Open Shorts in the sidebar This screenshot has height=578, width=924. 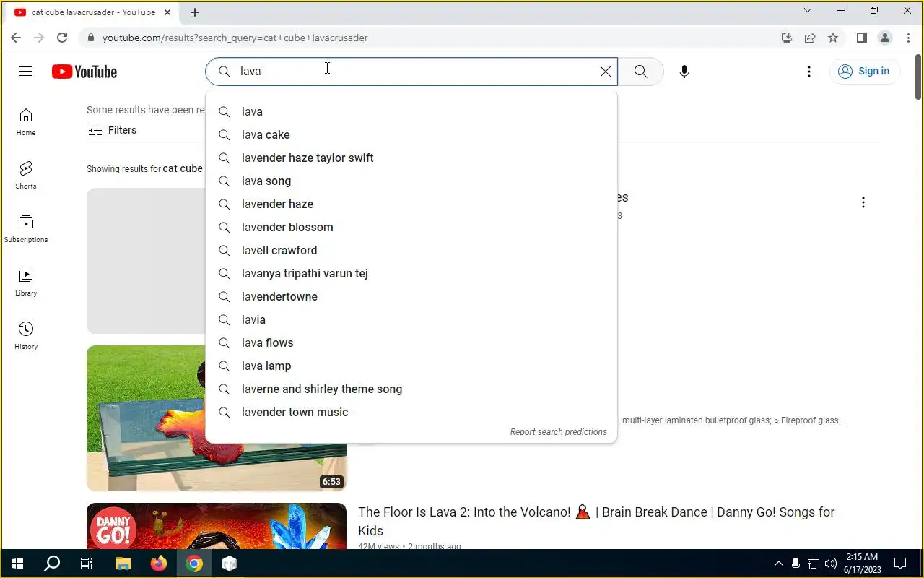click(26, 176)
